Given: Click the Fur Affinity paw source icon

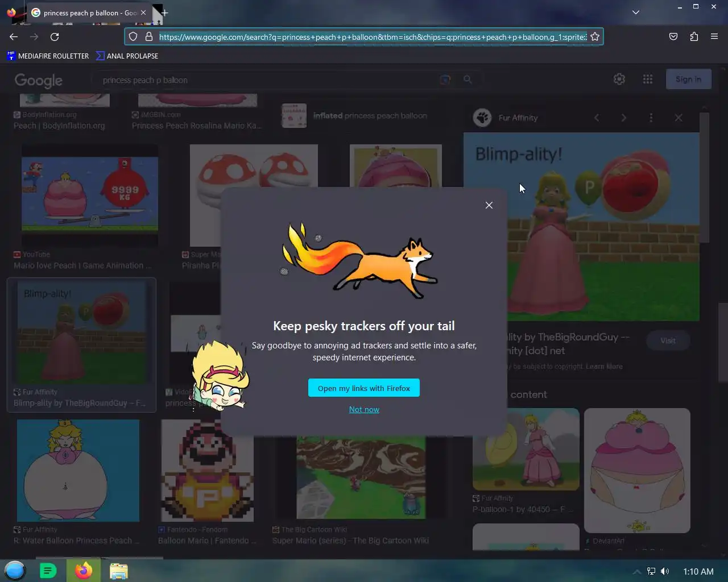Looking at the screenshot, I should coord(482,118).
